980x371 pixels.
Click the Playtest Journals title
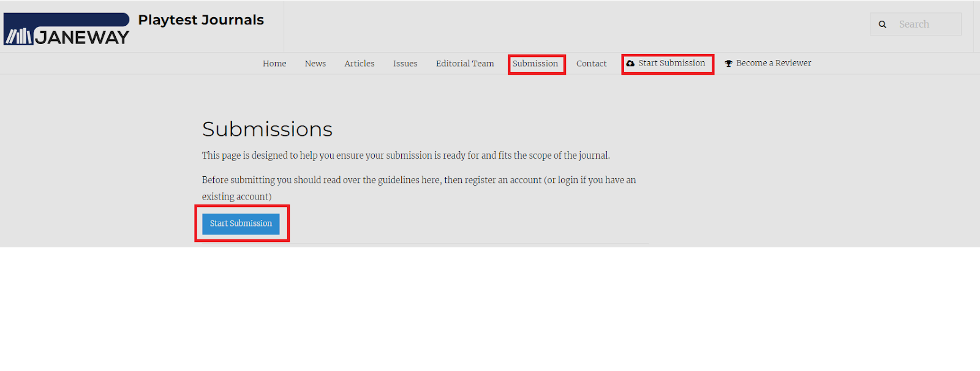(201, 20)
